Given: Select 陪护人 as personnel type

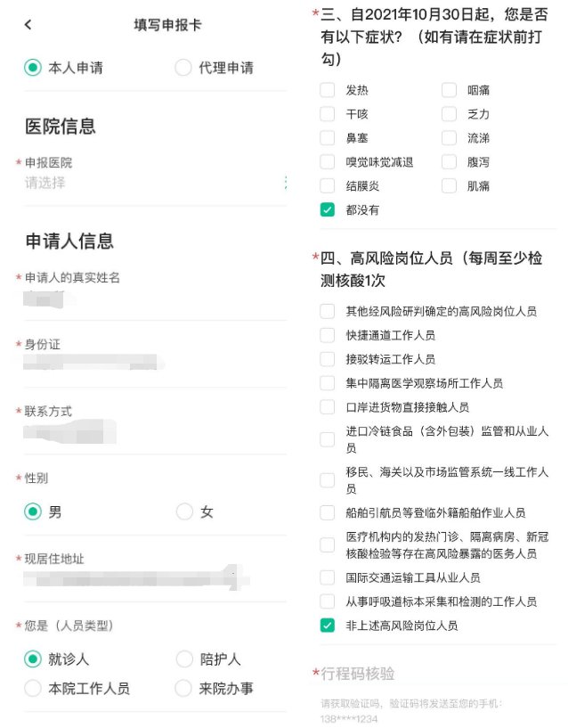Looking at the screenshot, I should (184, 659).
